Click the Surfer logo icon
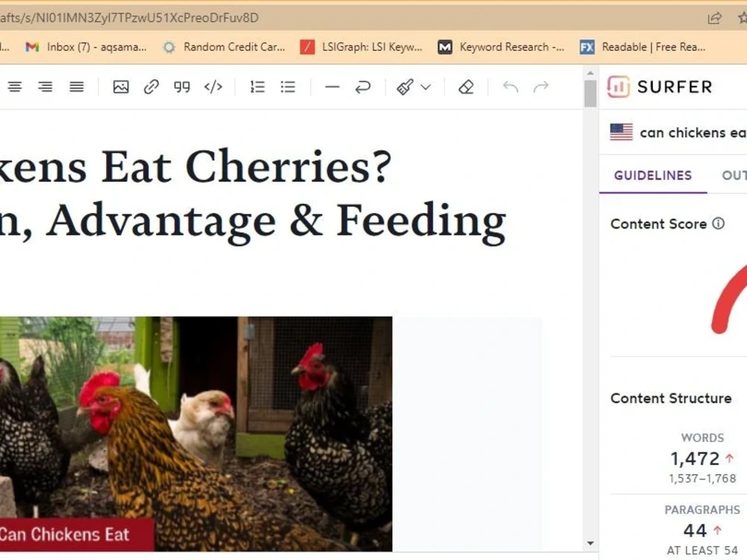Image resolution: width=747 pixels, height=560 pixels. [619, 87]
